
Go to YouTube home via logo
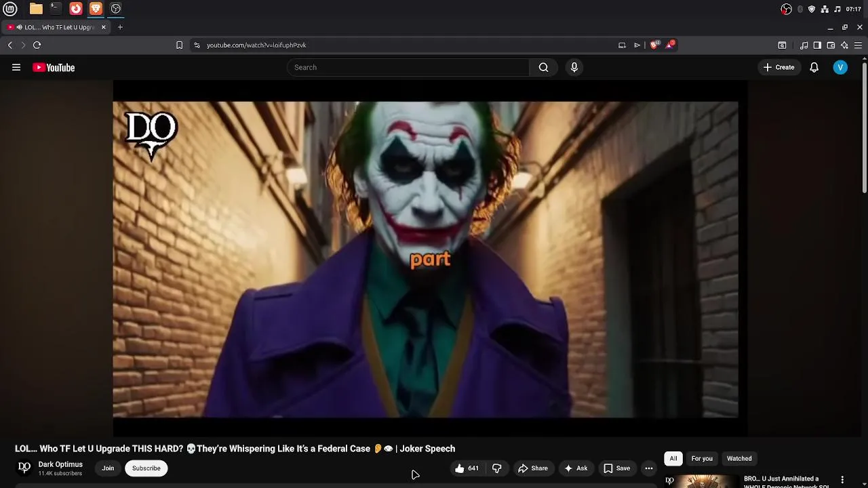pos(54,67)
